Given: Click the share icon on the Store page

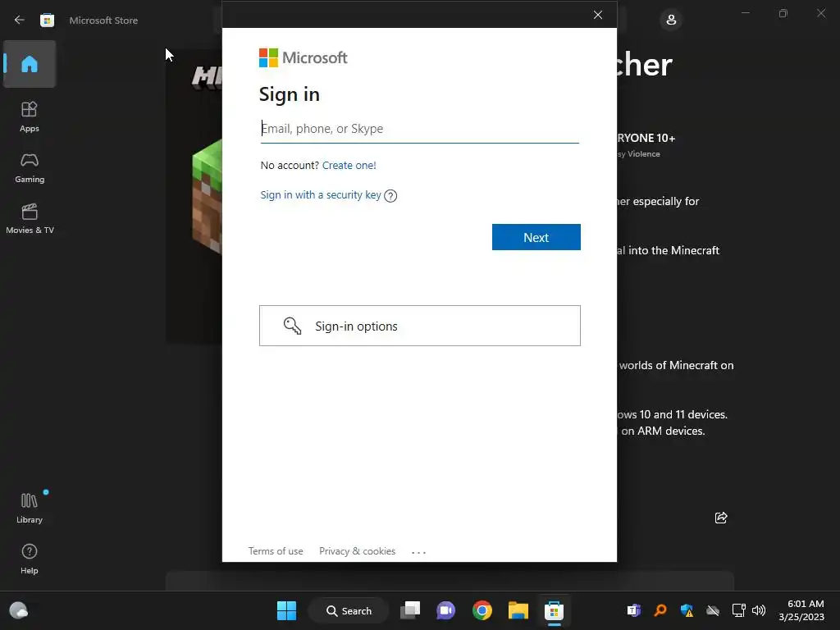Looking at the screenshot, I should (721, 518).
